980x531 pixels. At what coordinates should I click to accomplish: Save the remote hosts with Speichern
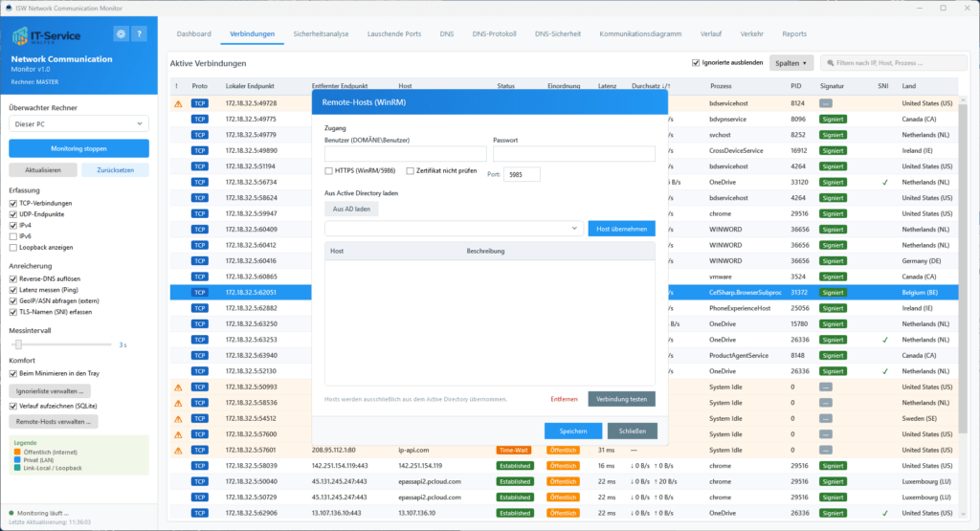(x=573, y=431)
